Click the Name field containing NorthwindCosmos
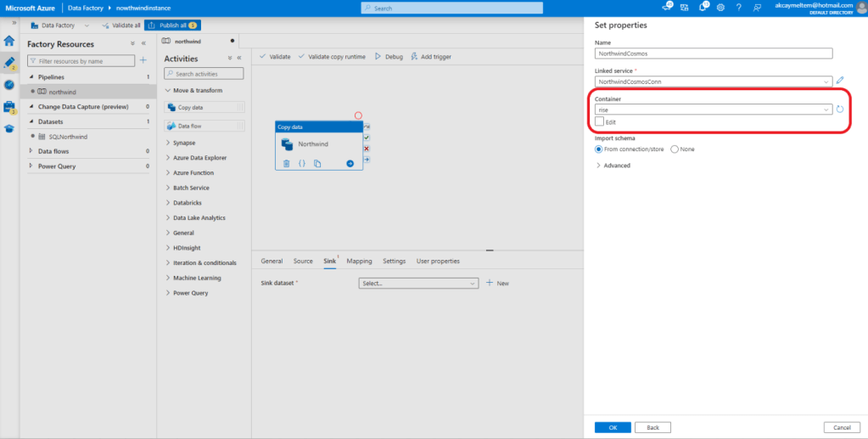Screen dimensions: 868x439 (713, 53)
